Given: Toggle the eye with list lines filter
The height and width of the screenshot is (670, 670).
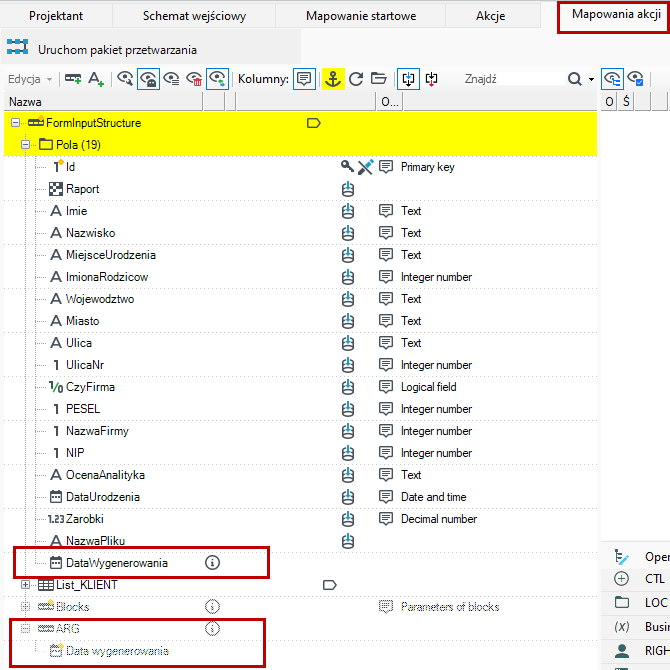Looking at the screenshot, I should [x=171, y=79].
